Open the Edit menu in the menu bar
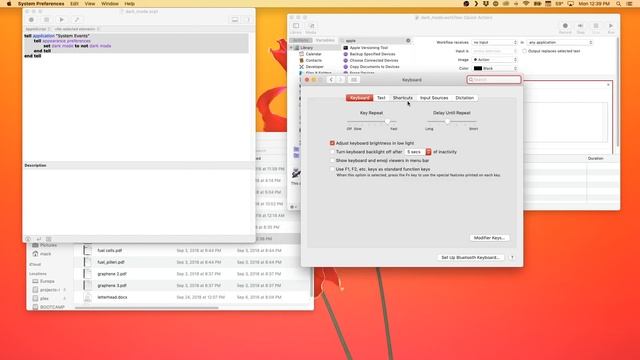The image size is (640, 360). [74, 4]
